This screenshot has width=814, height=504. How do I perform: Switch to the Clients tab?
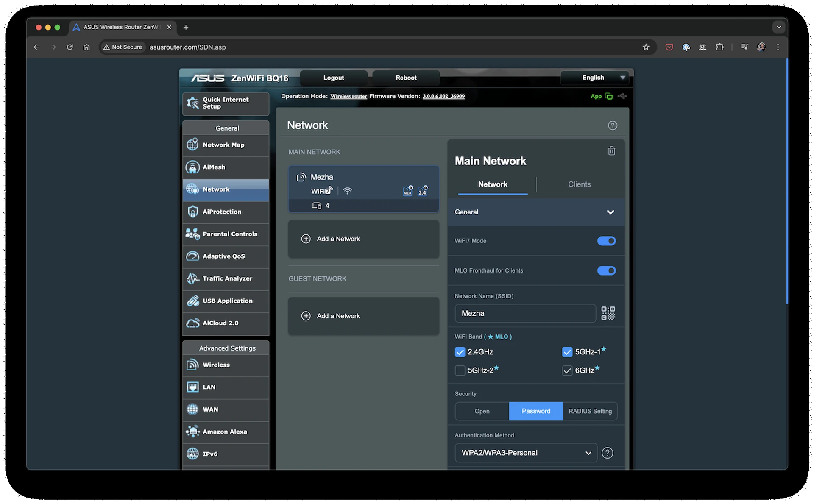579,184
